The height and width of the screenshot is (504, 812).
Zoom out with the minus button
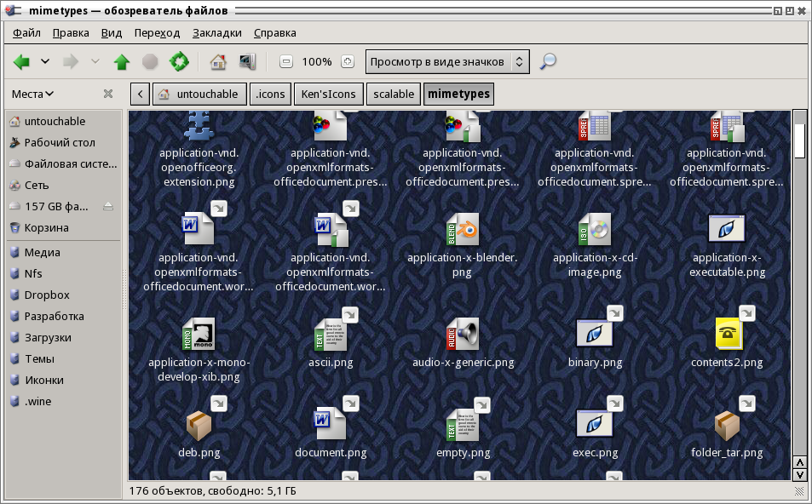pyautogui.click(x=285, y=61)
